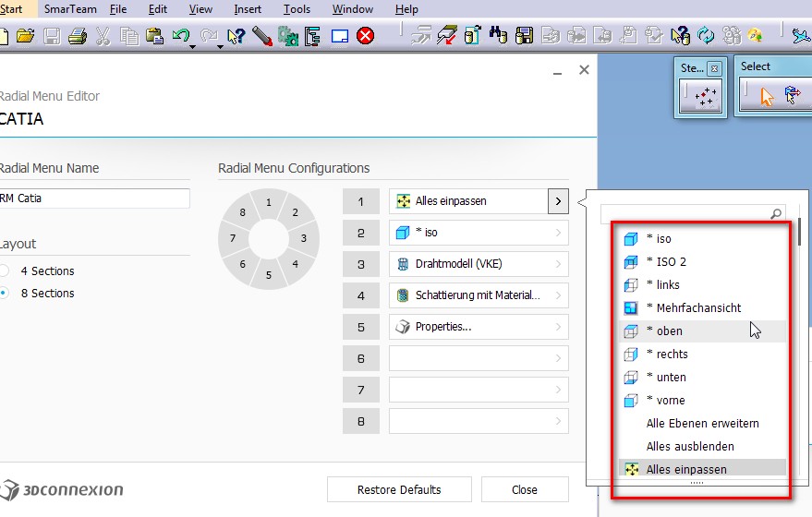Click the points icon in Ste... toolbar

point(706,96)
